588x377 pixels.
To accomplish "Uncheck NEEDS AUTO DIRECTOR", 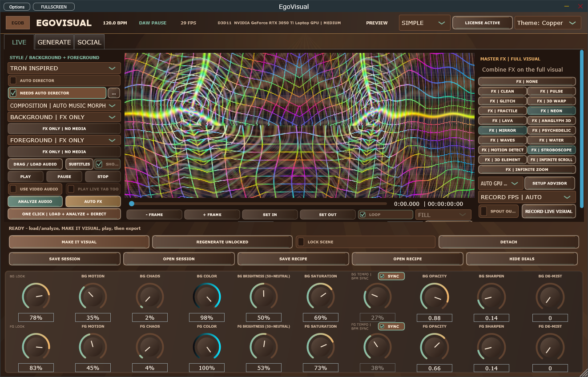I will point(13,93).
